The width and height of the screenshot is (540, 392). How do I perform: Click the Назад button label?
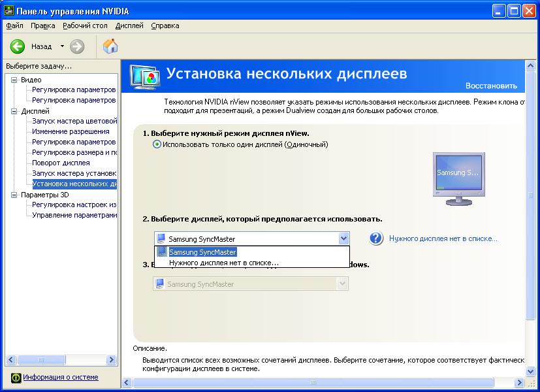41,46
